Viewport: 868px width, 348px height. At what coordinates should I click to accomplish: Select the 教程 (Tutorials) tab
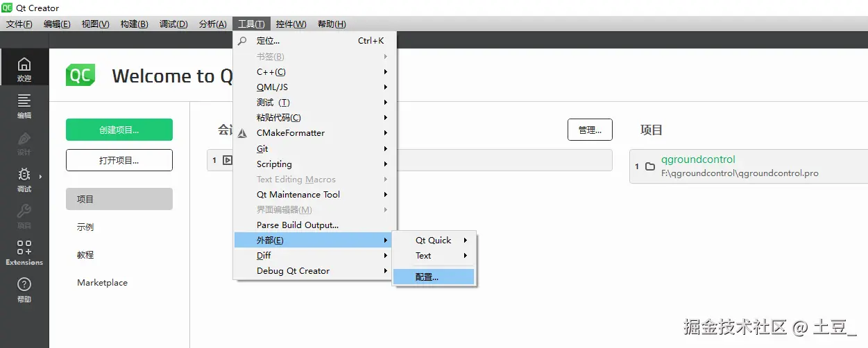pyautogui.click(x=119, y=254)
